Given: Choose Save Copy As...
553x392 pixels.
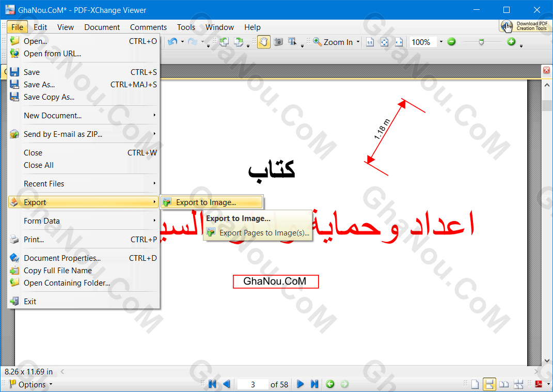Looking at the screenshot, I should [x=84, y=97].
